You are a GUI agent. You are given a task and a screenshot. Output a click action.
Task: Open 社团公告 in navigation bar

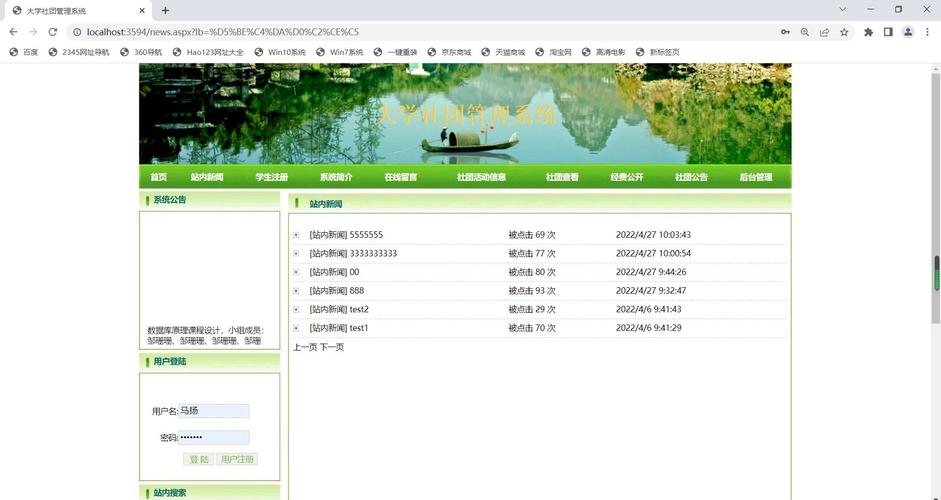pos(691,177)
